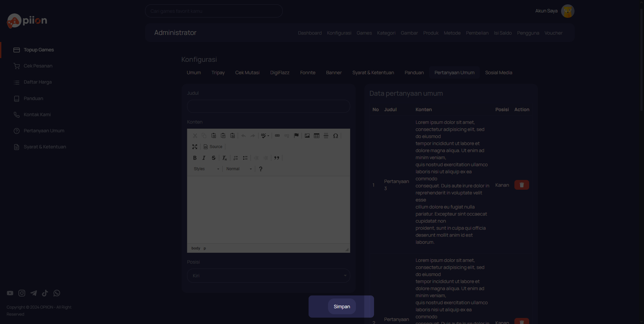Image resolution: width=644 pixels, height=324 pixels.
Task: Open Games in admin menu
Action: click(364, 33)
